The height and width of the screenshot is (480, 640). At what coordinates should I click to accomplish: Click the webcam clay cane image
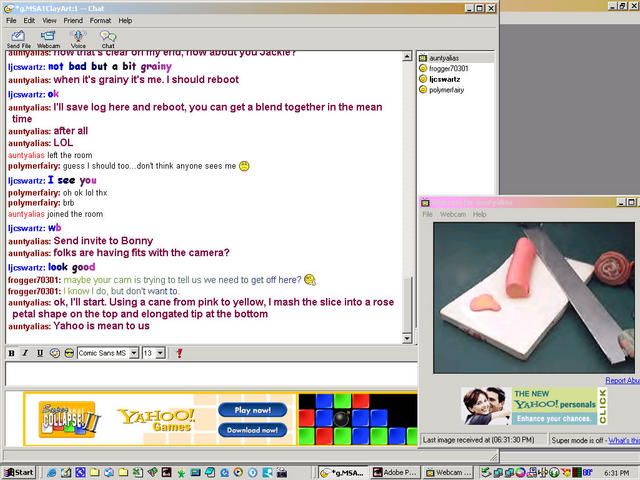(534, 298)
